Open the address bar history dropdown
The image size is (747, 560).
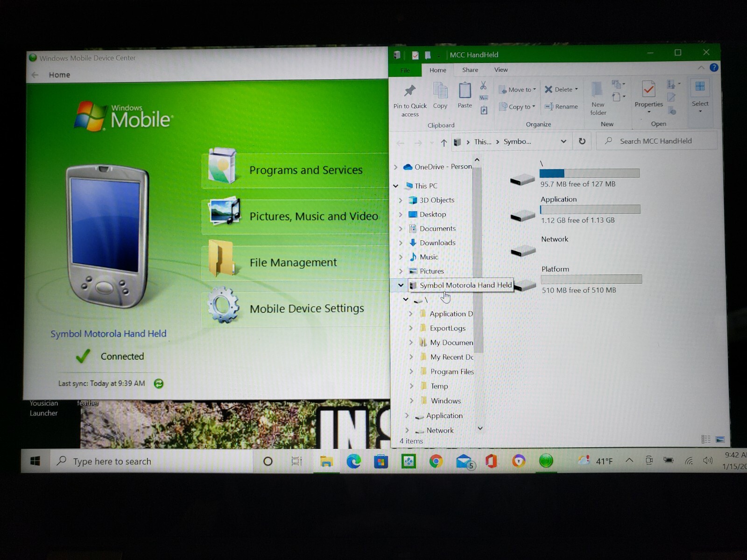pos(564,141)
